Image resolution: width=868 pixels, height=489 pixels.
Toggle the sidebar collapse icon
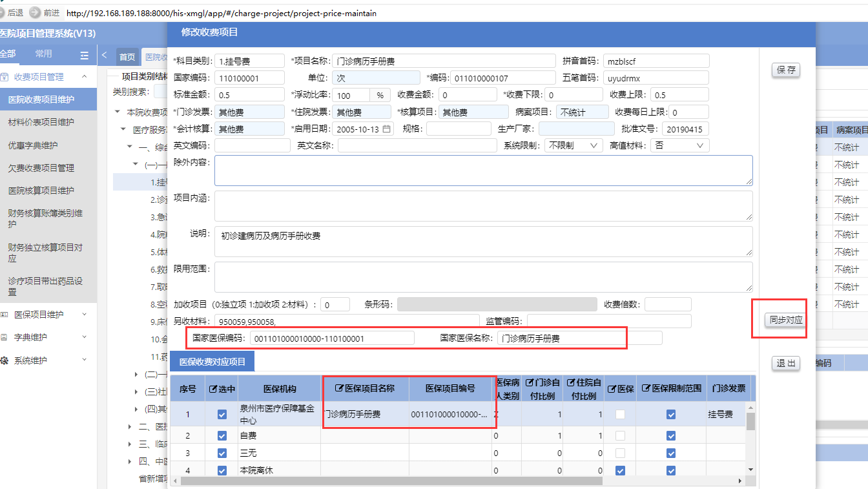84,56
